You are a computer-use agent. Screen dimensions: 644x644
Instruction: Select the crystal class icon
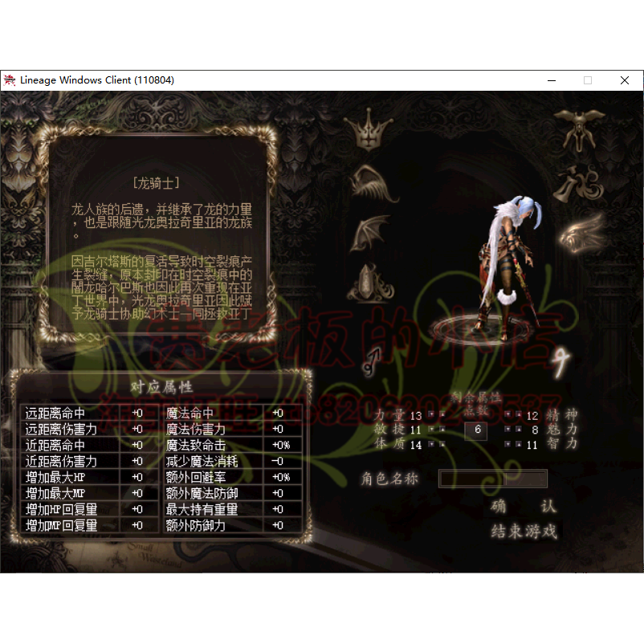click(370, 283)
